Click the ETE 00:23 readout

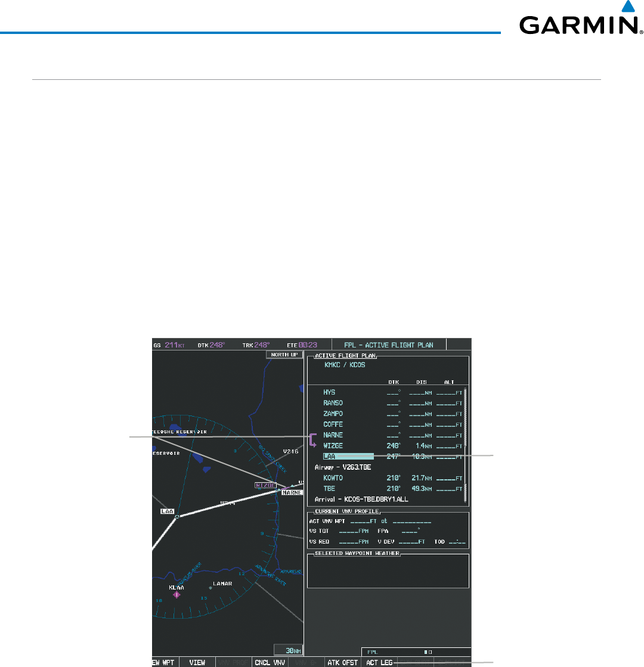point(302,345)
